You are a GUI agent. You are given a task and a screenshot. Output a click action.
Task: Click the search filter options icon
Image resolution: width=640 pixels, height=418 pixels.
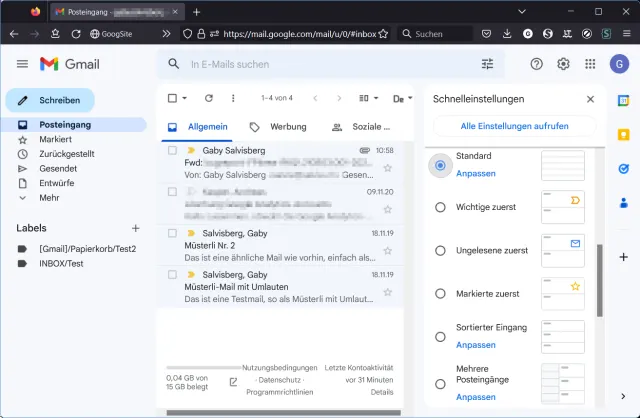coord(487,64)
